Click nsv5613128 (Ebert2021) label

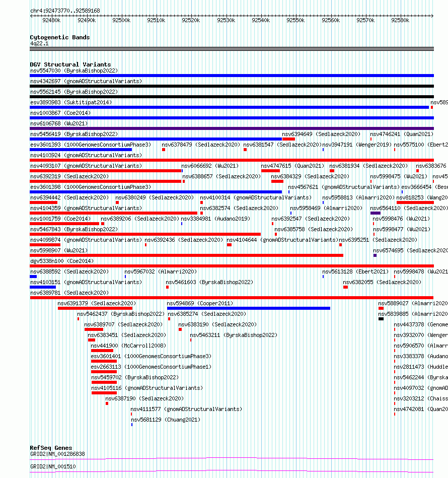coord(355,271)
